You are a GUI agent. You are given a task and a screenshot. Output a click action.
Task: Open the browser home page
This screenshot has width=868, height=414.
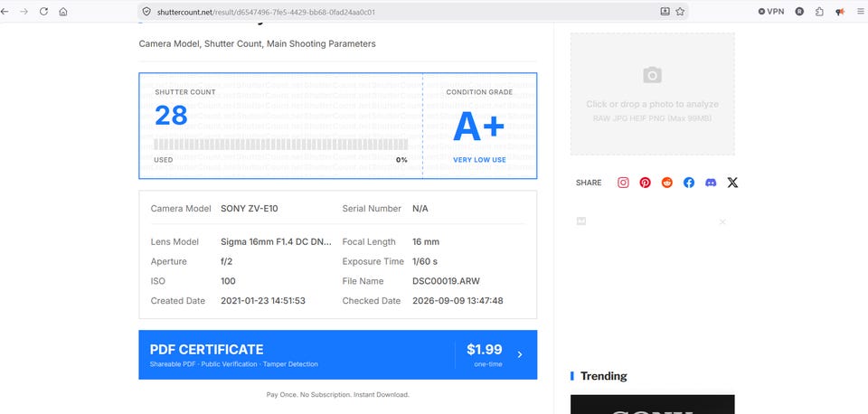pos(63,11)
